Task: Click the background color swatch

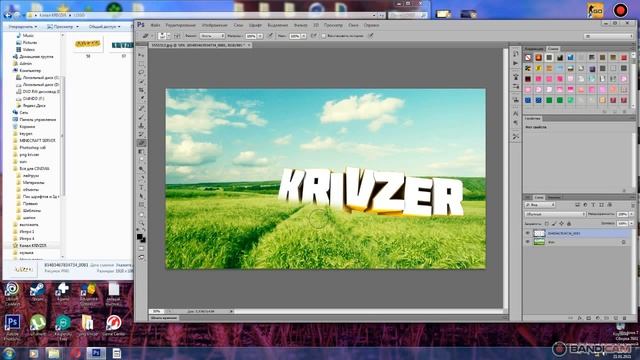Action: (x=143, y=240)
